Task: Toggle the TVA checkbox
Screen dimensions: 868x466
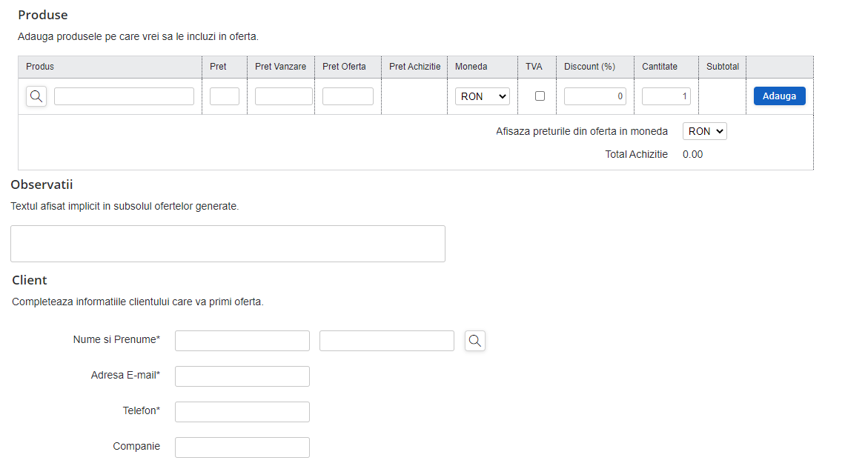Action: click(x=540, y=96)
